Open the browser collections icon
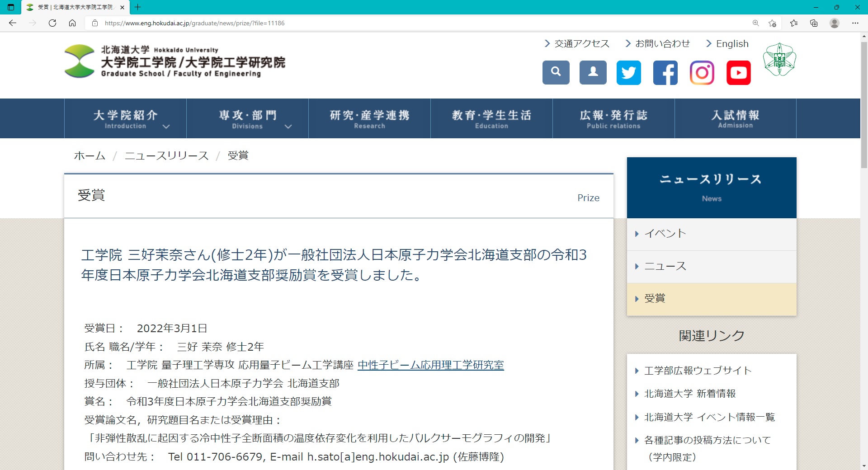The height and width of the screenshot is (470, 868). click(x=814, y=23)
